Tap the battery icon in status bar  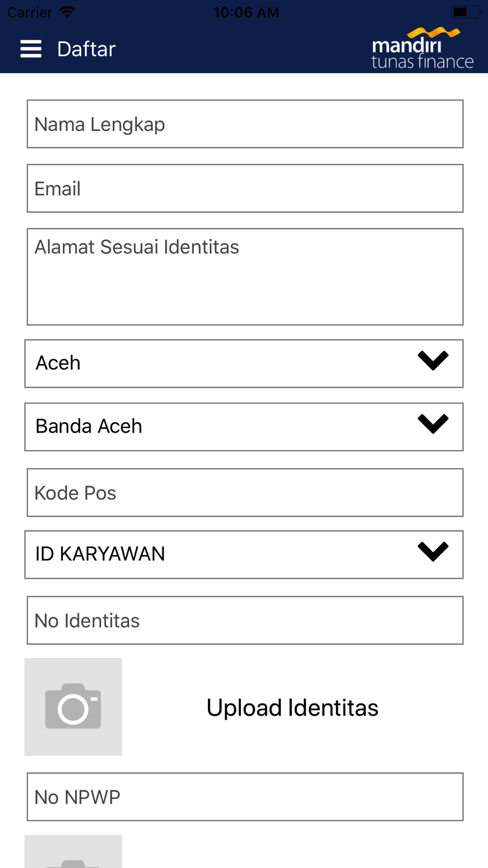pos(465,12)
